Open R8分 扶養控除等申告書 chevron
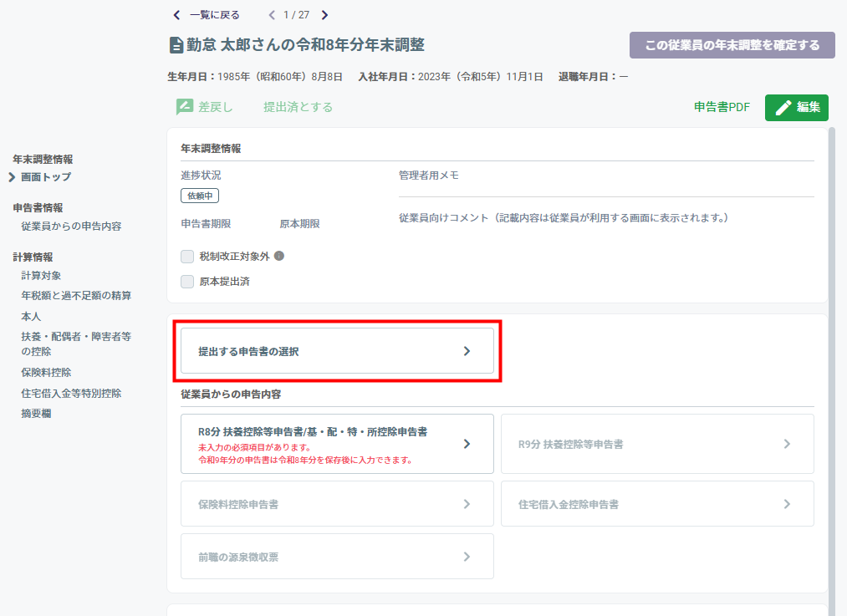The image size is (847, 616). pos(467,444)
